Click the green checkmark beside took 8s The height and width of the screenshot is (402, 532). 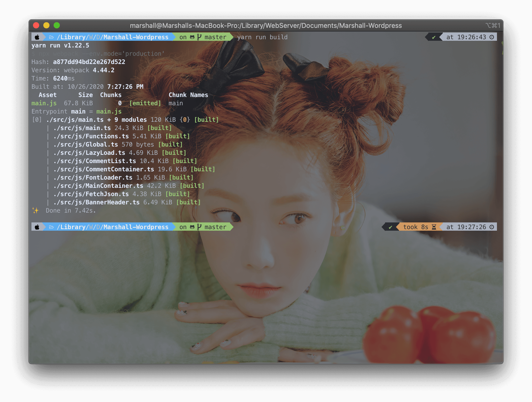click(x=390, y=227)
